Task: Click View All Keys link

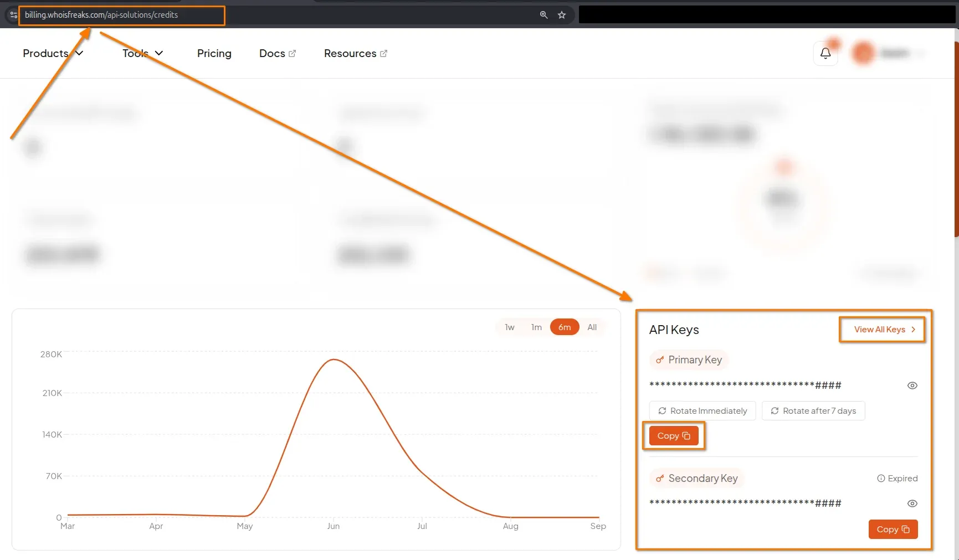Action: pos(885,329)
